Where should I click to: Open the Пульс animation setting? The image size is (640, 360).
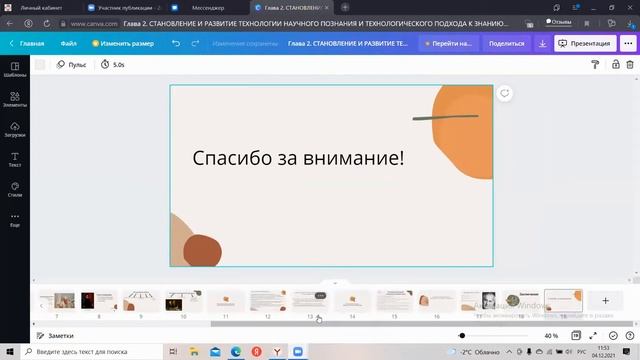tap(72, 64)
